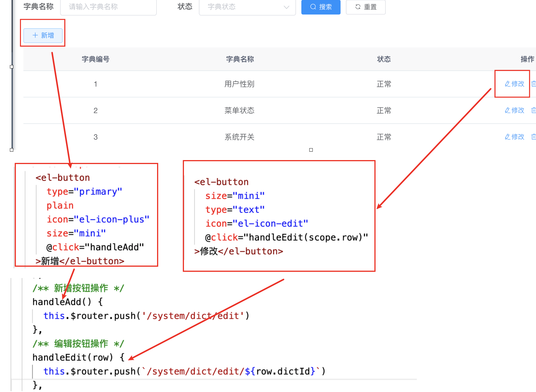Click the '/system/dict/edit' router push line
Screen dimensions: 536x392
tap(146, 316)
